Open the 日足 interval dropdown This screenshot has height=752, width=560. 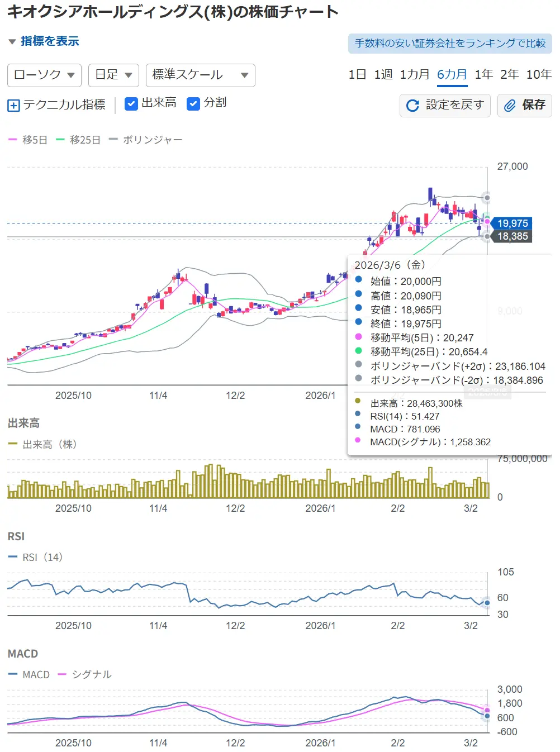point(113,75)
